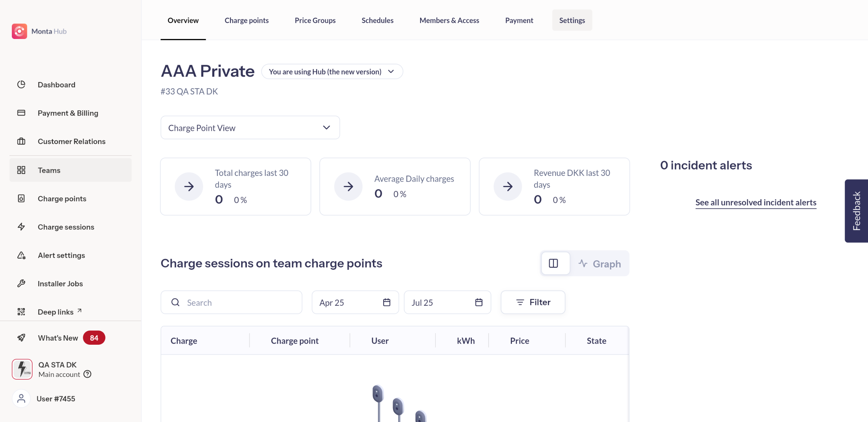Open the Apr 25 start date picker

coord(355,302)
